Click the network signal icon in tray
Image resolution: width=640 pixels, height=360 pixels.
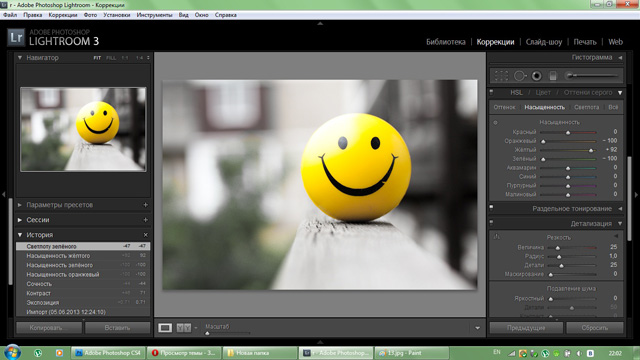(x=511, y=353)
